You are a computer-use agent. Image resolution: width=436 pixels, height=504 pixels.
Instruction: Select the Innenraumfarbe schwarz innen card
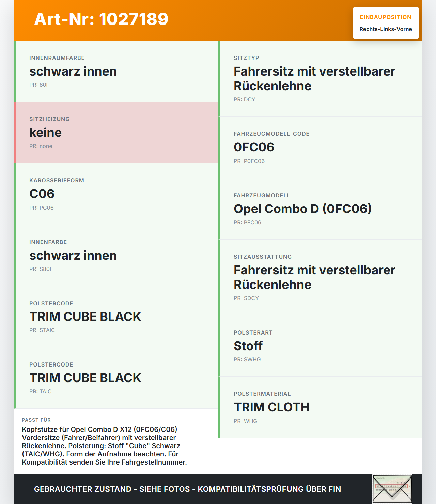(x=116, y=71)
